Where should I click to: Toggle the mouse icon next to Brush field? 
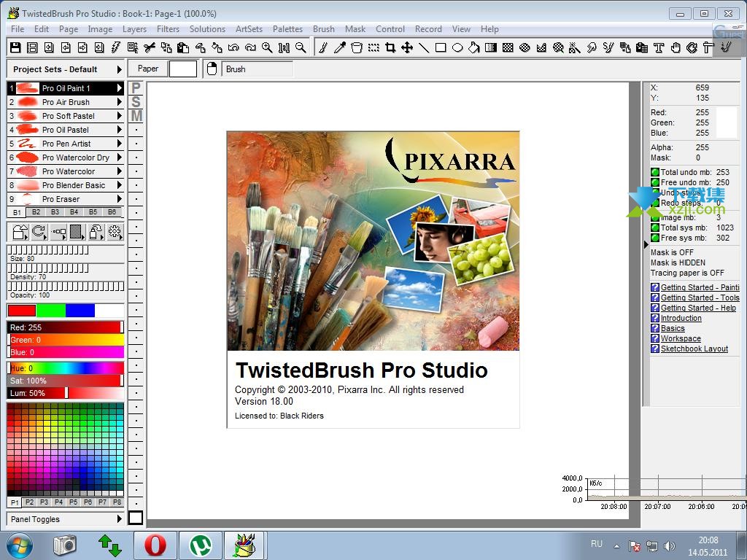(212, 69)
